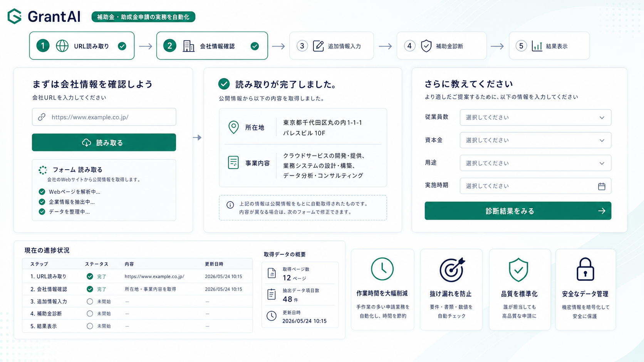
Task: Click the page icon beside 取得ページ数
Action: (x=272, y=273)
